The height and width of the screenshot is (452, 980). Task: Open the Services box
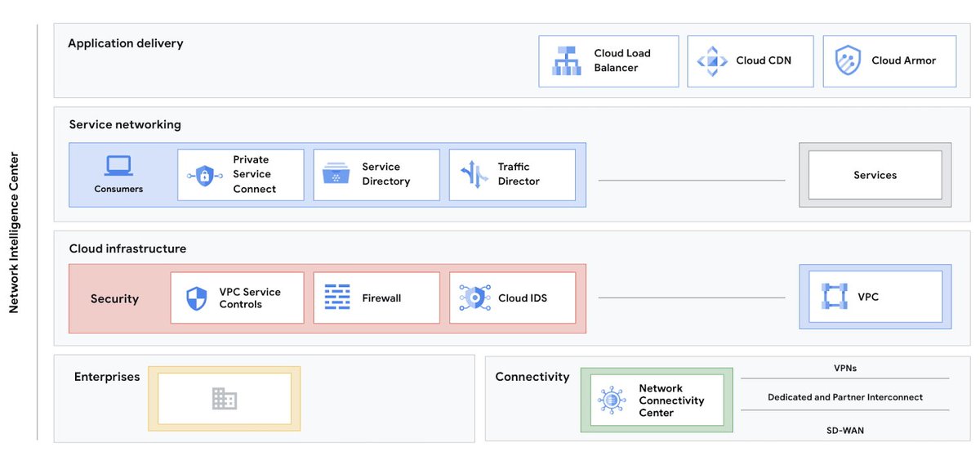point(875,175)
